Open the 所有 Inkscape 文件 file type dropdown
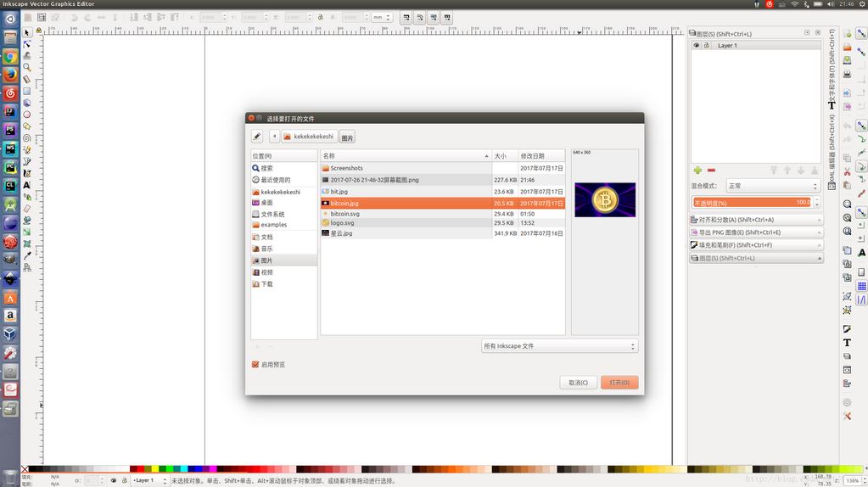This screenshot has height=487, width=868. coord(559,346)
